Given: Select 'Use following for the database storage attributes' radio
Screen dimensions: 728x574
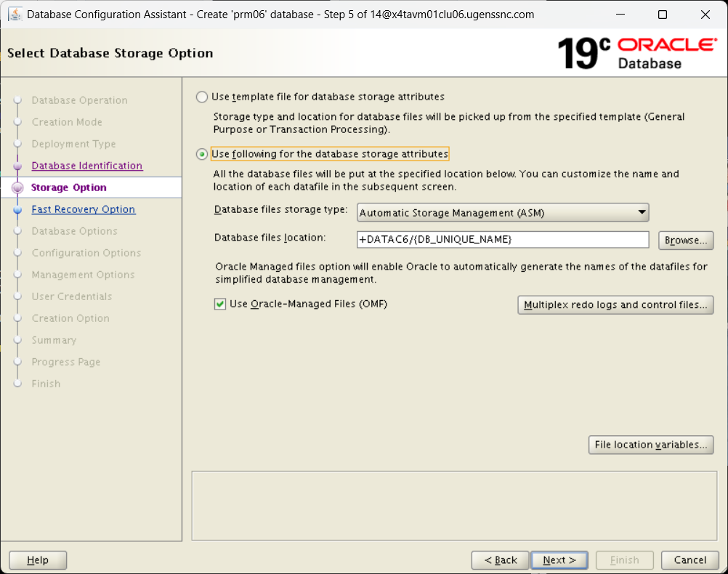Looking at the screenshot, I should 201,154.
